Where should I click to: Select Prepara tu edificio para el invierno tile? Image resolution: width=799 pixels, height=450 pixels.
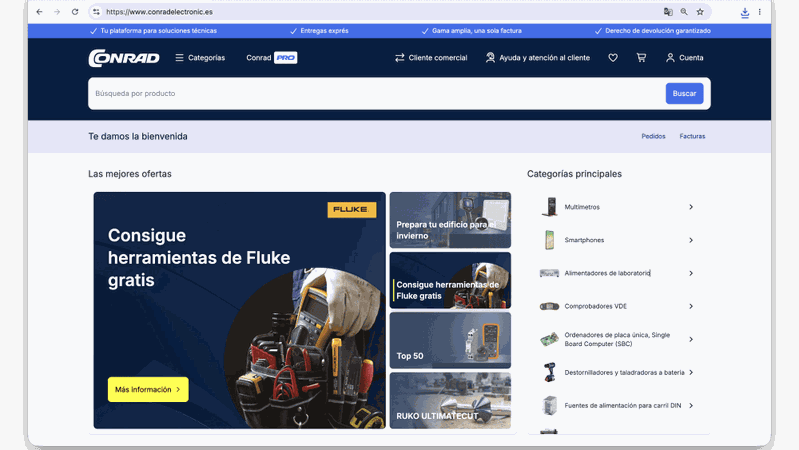coord(450,220)
